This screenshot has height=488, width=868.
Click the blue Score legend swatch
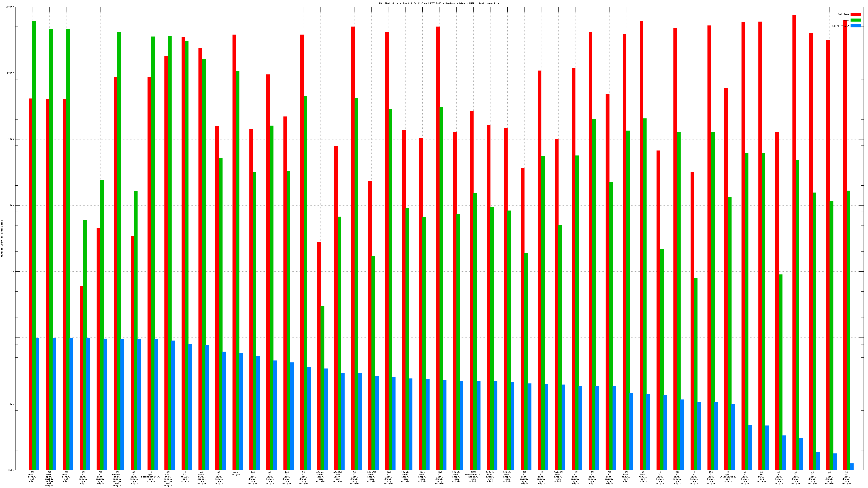(856, 26)
